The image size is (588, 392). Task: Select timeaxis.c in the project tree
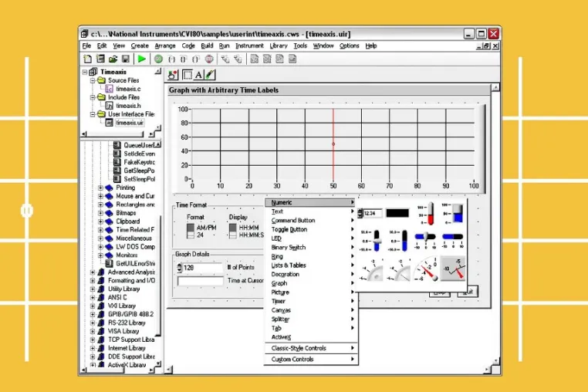pyautogui.click(x=128, y=89)
